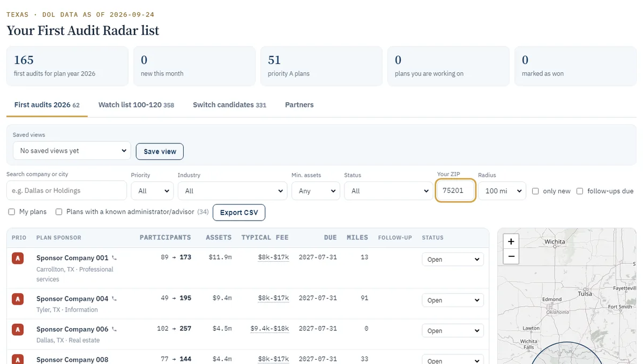Enable the 'only new' checkbox
Viewport: 643px width, 364px height.
[x=535, y=191]
